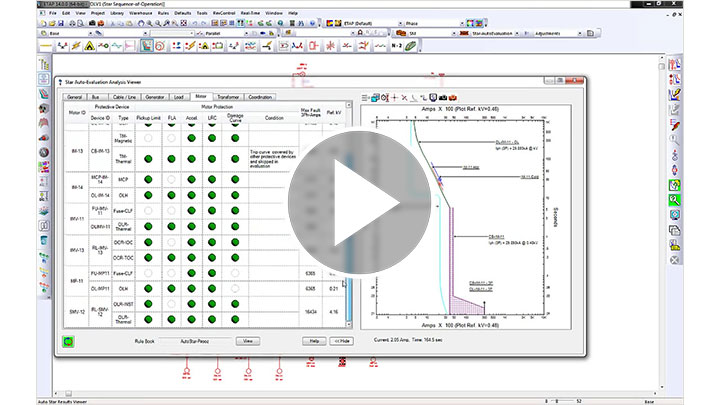Click the N-2 toolbar icon

pyautogui.click(x=397, y=46)
